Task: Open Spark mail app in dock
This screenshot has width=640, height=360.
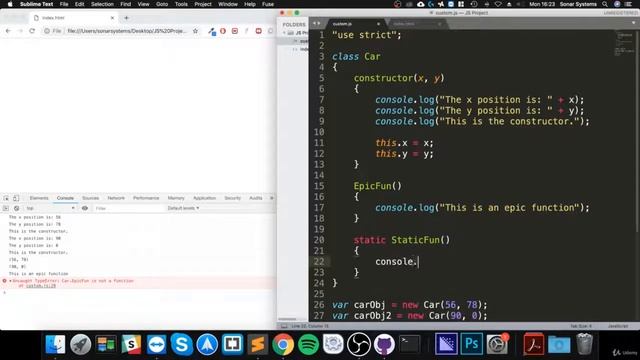Action: click(207, 344)
